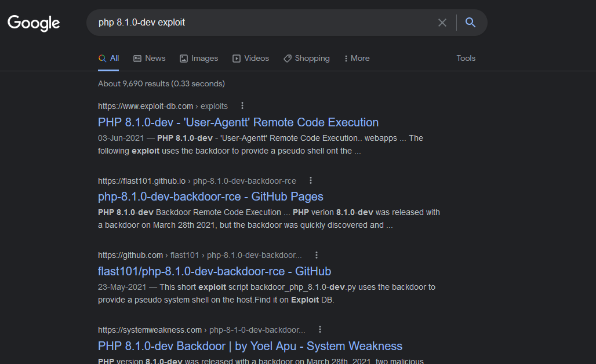Open the options menu beside exploit-db.com result
This screenshot has height=364, width=596.
point(242,105)
